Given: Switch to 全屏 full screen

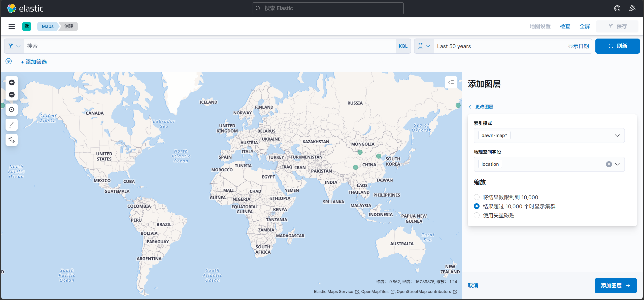Looking at the screenshot, I should point(585,26).
